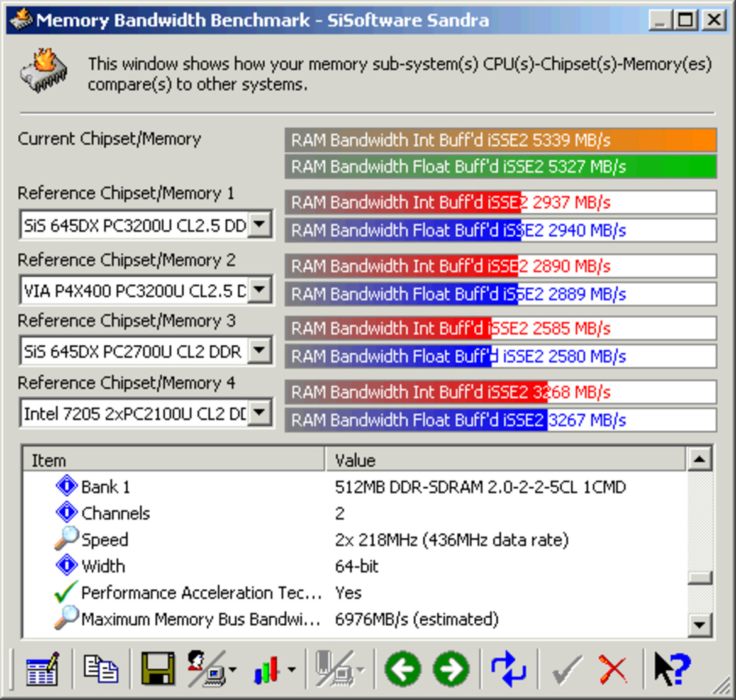Click the copy to clipboard icon
The height and width of the screenshot is (700, 736).
point(101,669)
